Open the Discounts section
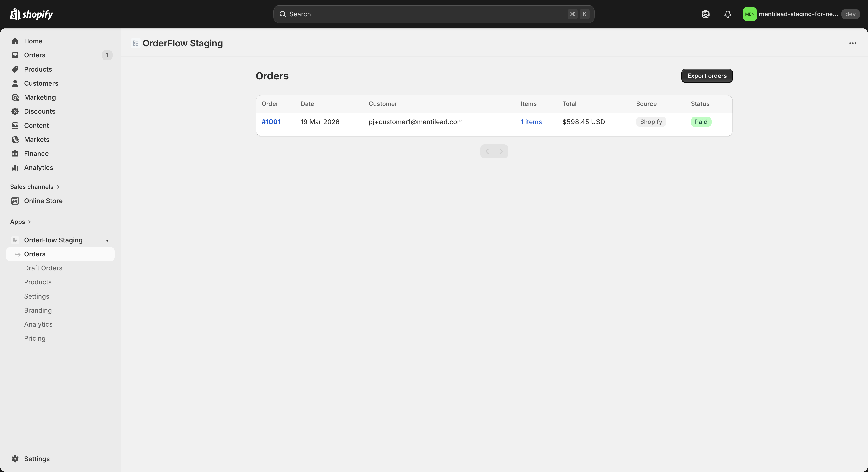868x472 pixels. coord(39,111)
